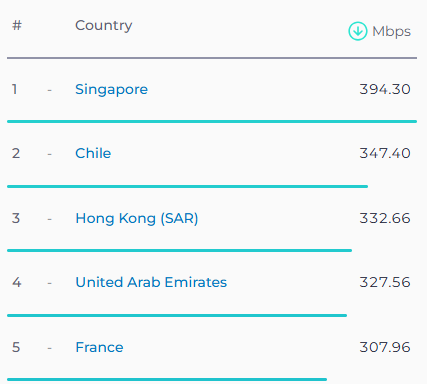Select the 327.56 speed value for UAE

[x=385, y=282]
